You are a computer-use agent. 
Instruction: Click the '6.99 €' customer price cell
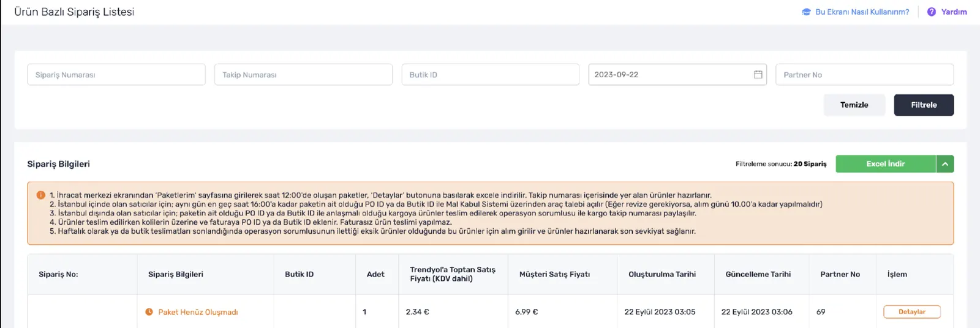527,312
